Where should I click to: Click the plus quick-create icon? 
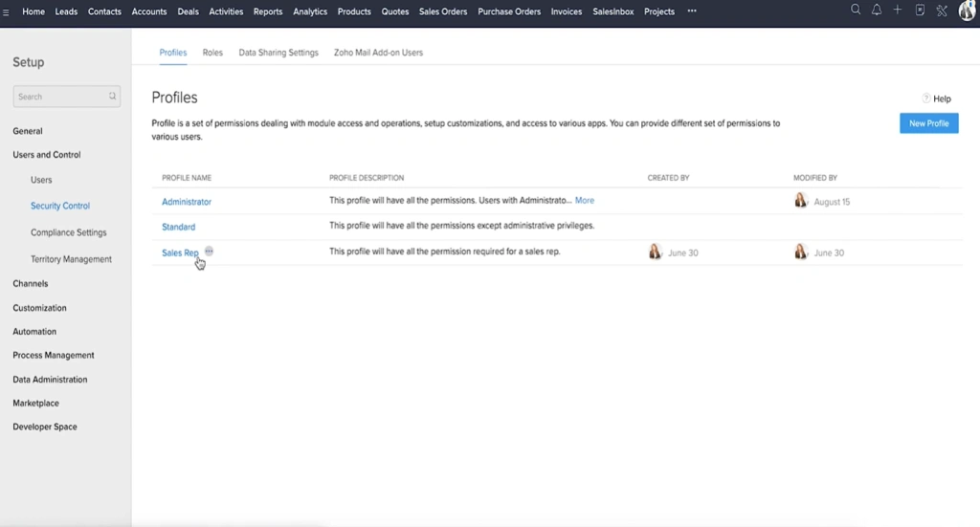click(898, 10)
